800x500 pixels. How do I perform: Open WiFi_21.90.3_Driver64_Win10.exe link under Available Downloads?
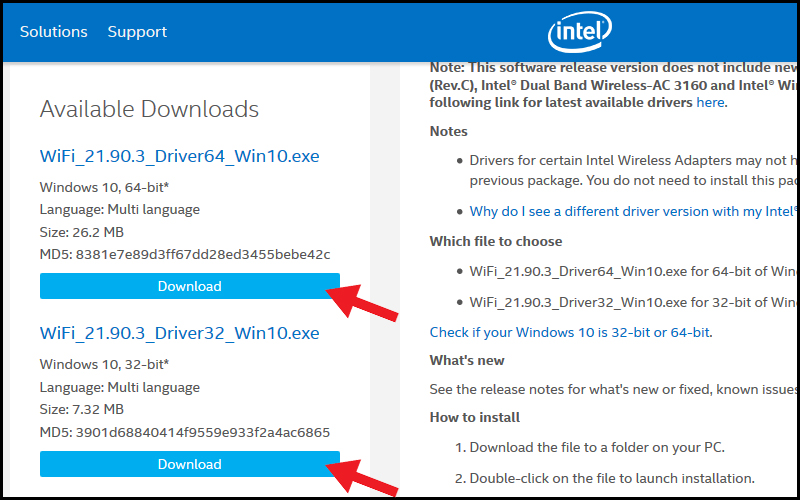[x=180, y=156]
